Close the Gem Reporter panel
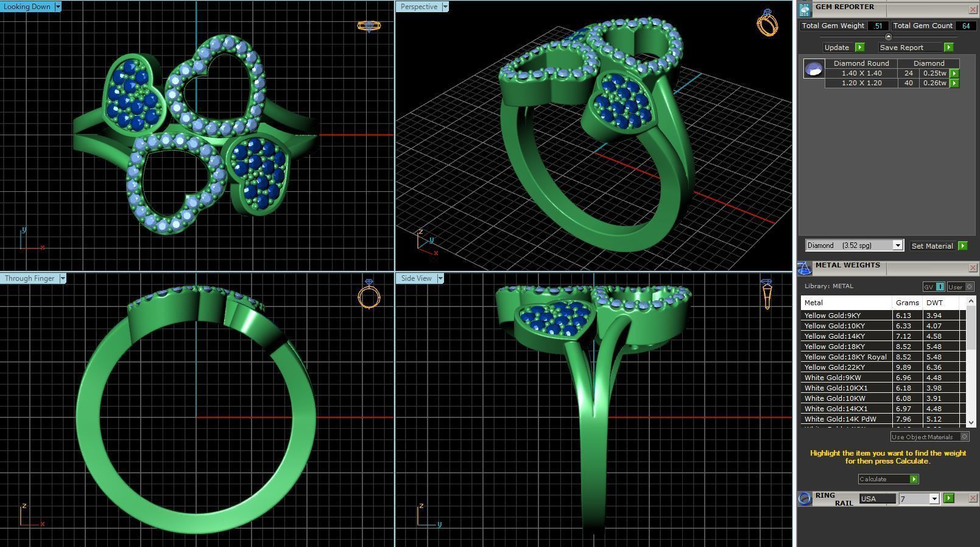The width and height of the screenshot is (980, 547). 973,9
